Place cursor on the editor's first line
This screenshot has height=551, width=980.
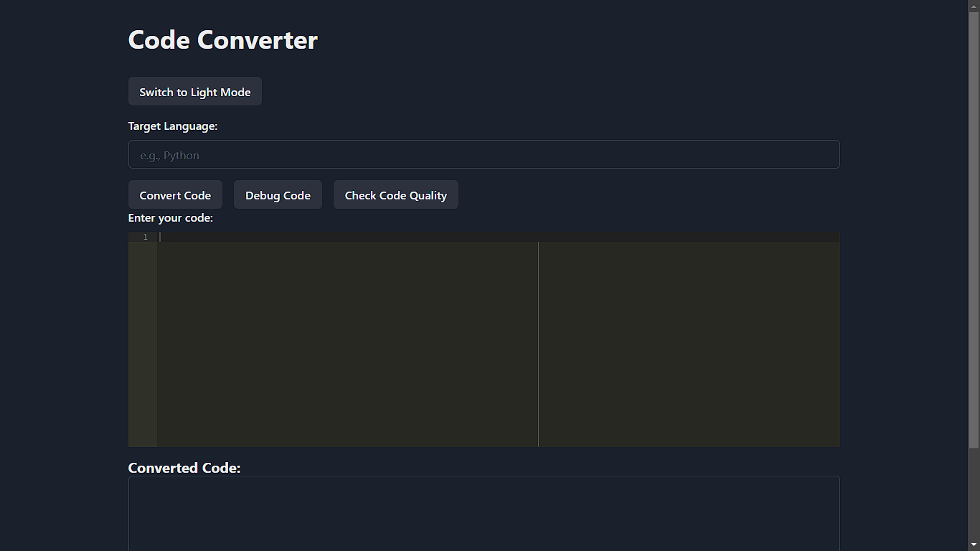coord(499,237)
